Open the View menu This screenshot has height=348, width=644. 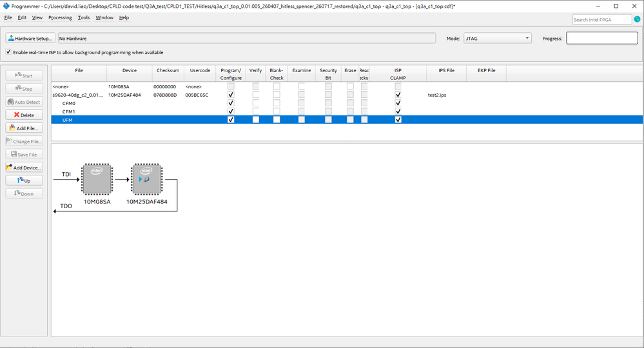click(x=37, y=17)
